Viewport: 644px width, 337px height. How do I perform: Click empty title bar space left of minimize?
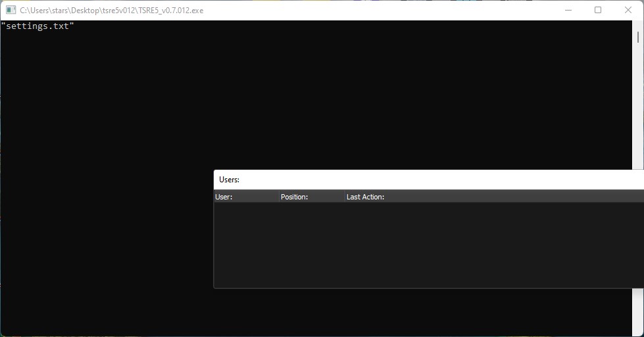tap(395, 10)
